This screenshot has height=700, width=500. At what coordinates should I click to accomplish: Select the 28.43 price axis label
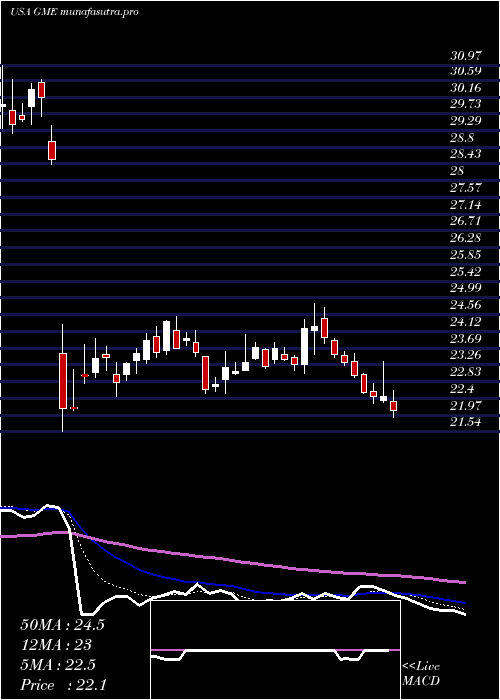pyautogui.click(x=466, y=154)
